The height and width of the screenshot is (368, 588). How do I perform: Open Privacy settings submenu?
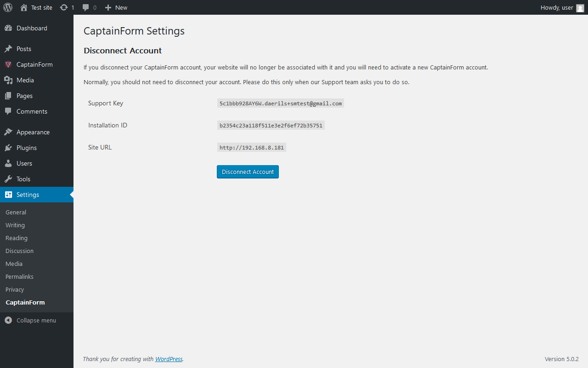point(15,289)
